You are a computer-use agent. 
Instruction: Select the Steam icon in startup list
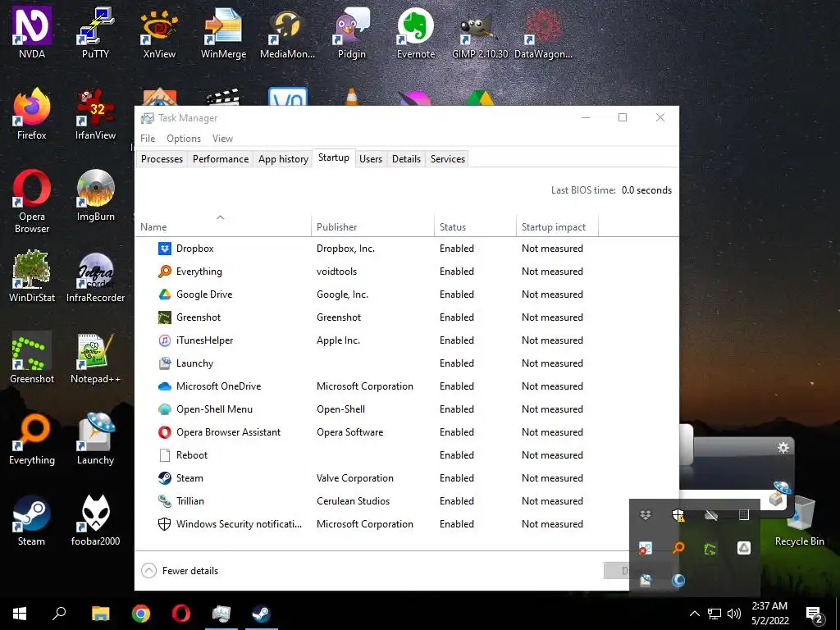(164, 478)
